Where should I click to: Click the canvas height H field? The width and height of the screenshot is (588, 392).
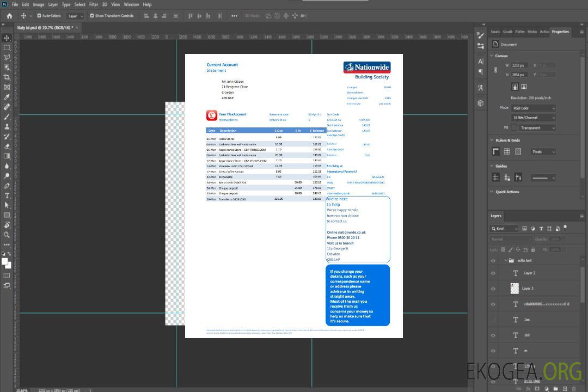point(520,75)
